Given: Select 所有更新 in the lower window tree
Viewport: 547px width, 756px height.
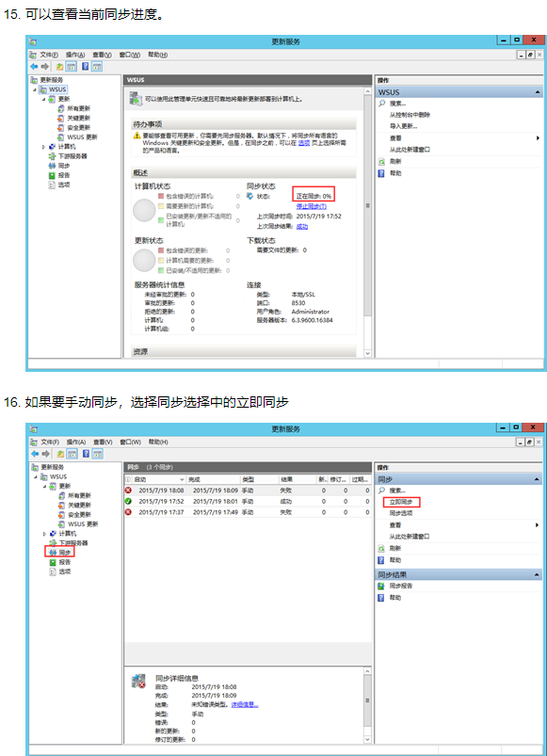Looking at the screenshot, I should pos(74,495).
